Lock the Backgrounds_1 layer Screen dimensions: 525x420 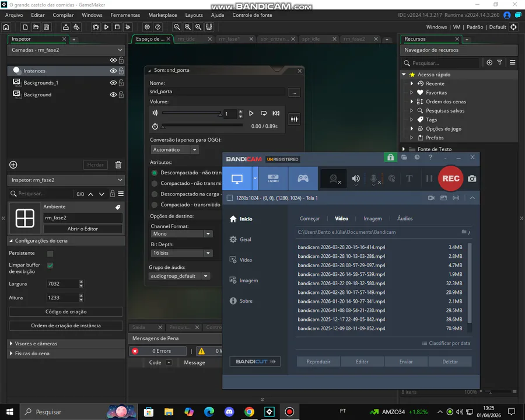[121, 82]
